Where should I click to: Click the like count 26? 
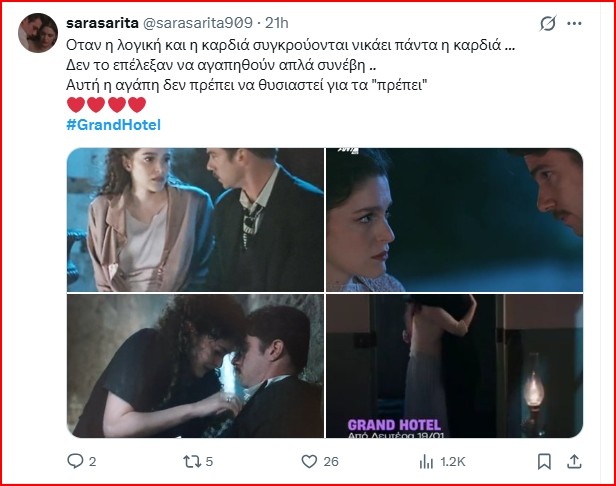[331, 461]
